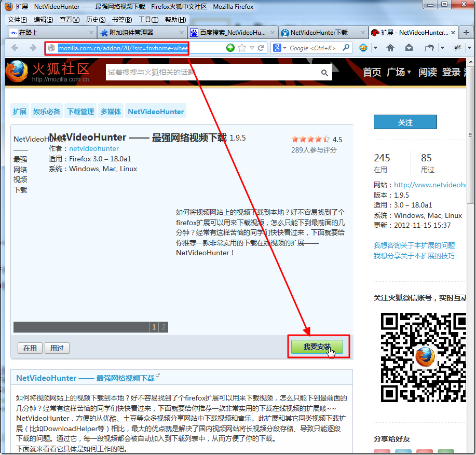Click the 在用 button below slideshow
The image size is (476, 455).
tap(30, 348)
